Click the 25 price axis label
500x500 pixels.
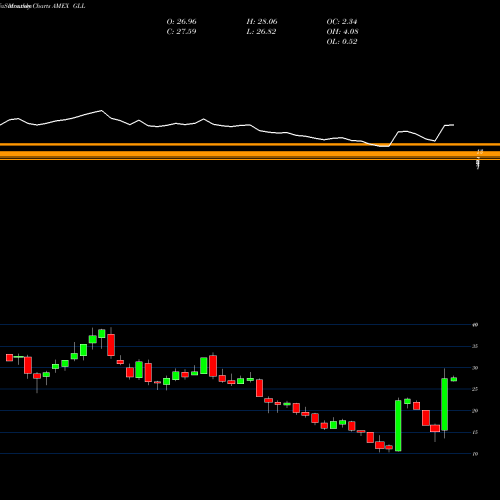475,389
